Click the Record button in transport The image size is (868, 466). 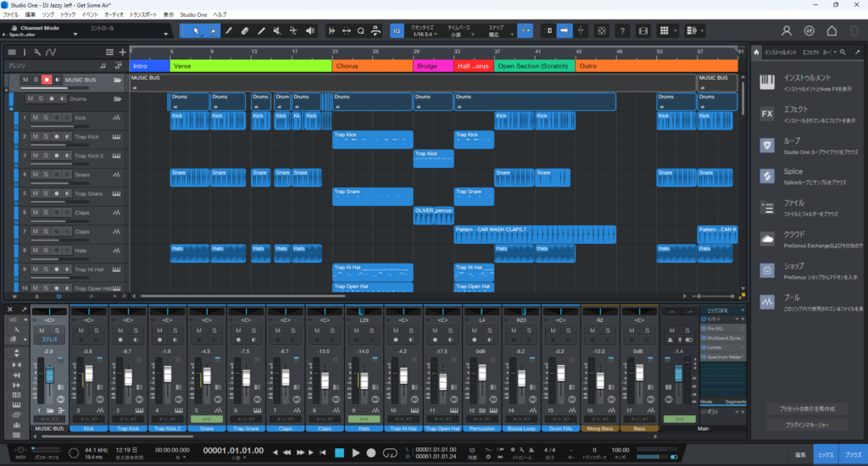pos(370,452)
